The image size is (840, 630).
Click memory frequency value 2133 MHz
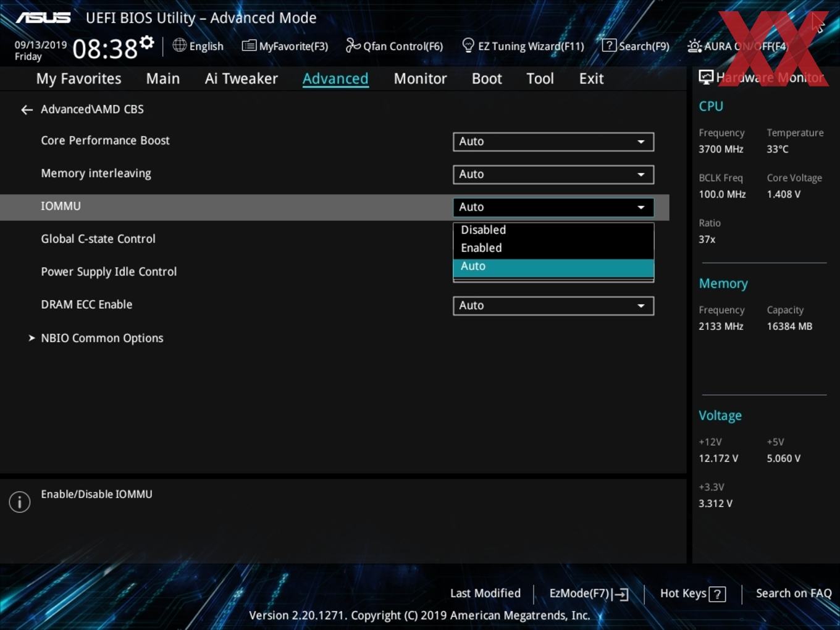pyautogui.click(x=721, y=327)
